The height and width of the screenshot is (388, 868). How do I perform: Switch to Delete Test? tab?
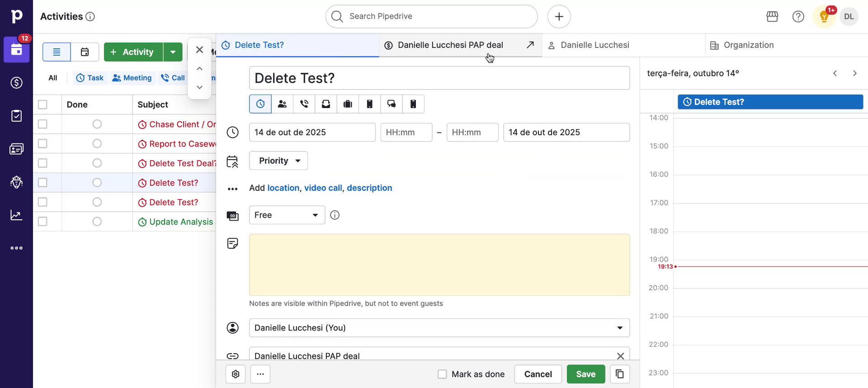[x=297, y=45]
